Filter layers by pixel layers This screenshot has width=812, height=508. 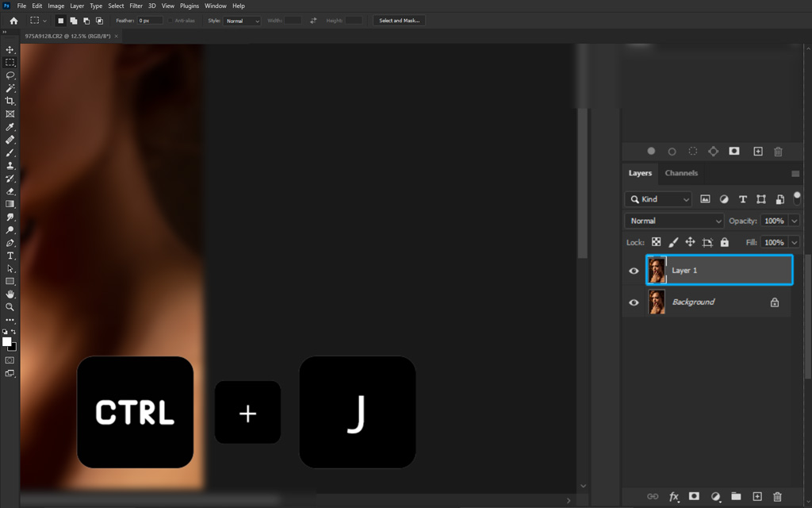click(x=705, y=199)
